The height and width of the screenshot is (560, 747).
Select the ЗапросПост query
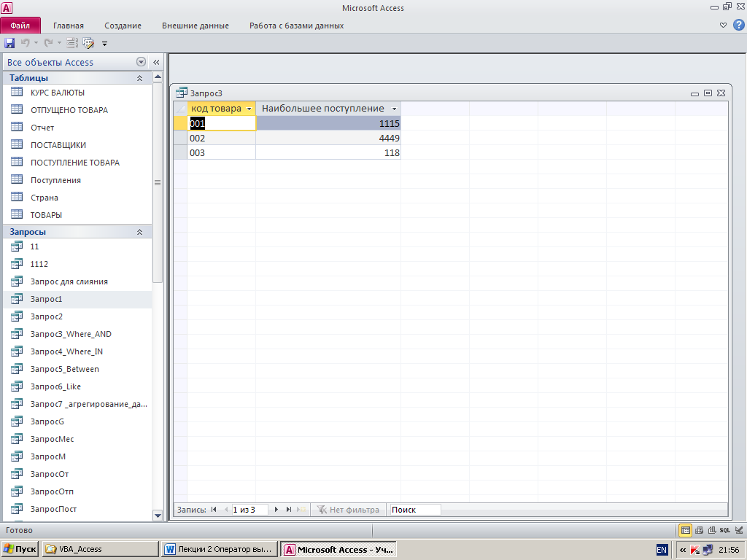click(77, 508)
